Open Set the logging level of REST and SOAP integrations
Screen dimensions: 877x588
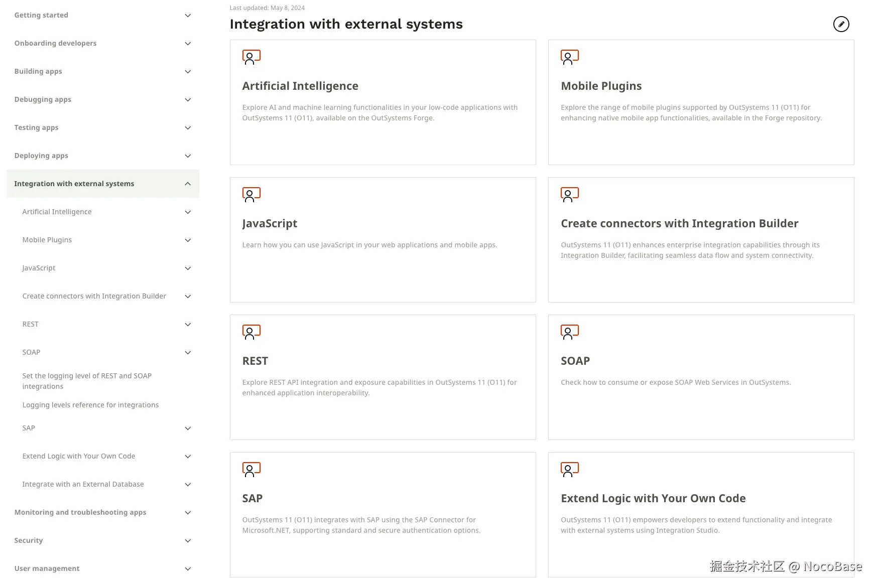coord(87,381)
